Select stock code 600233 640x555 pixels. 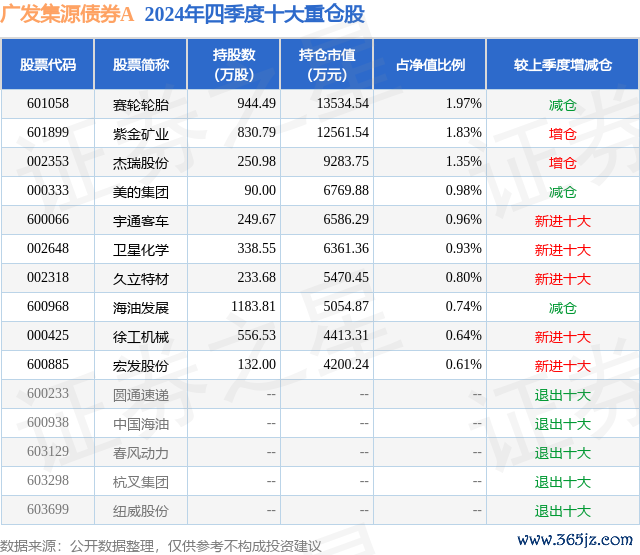tap(48, 393)
